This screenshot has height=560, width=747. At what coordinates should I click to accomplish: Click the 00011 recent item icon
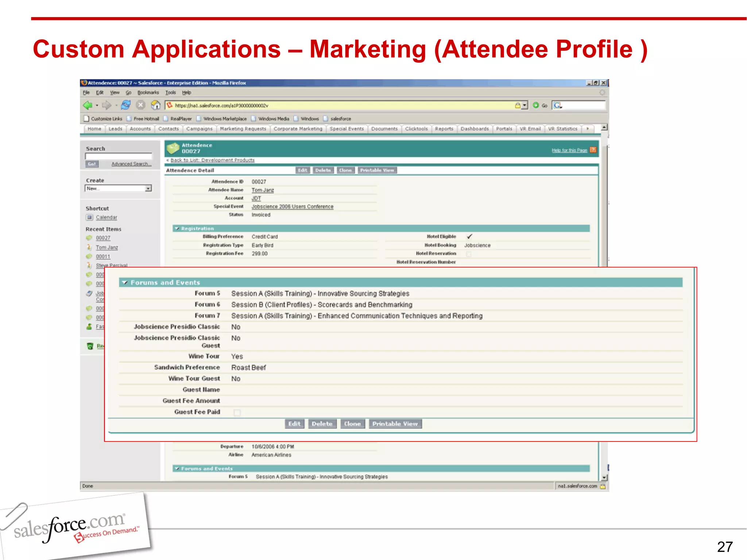[89, 256]
